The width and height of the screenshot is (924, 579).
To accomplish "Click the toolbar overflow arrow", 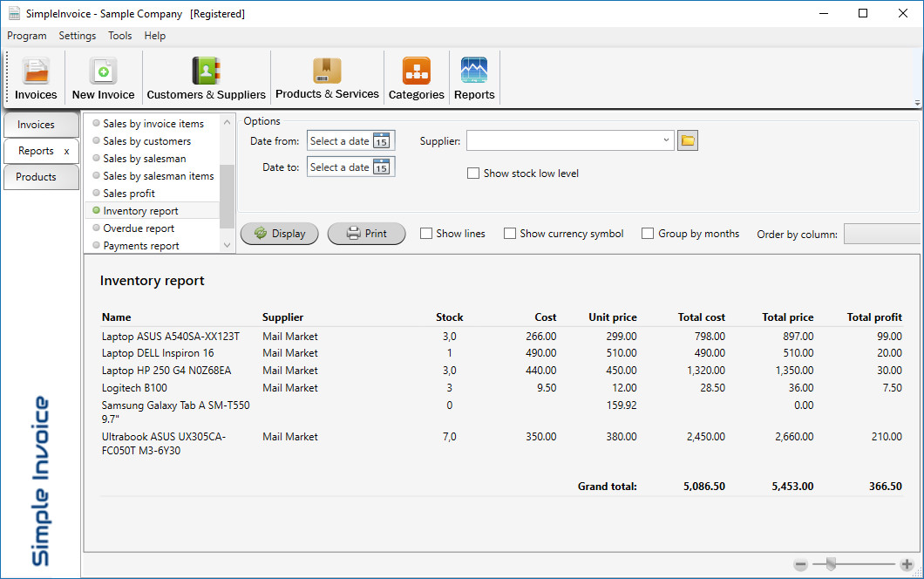I will (x=918, y=103).
